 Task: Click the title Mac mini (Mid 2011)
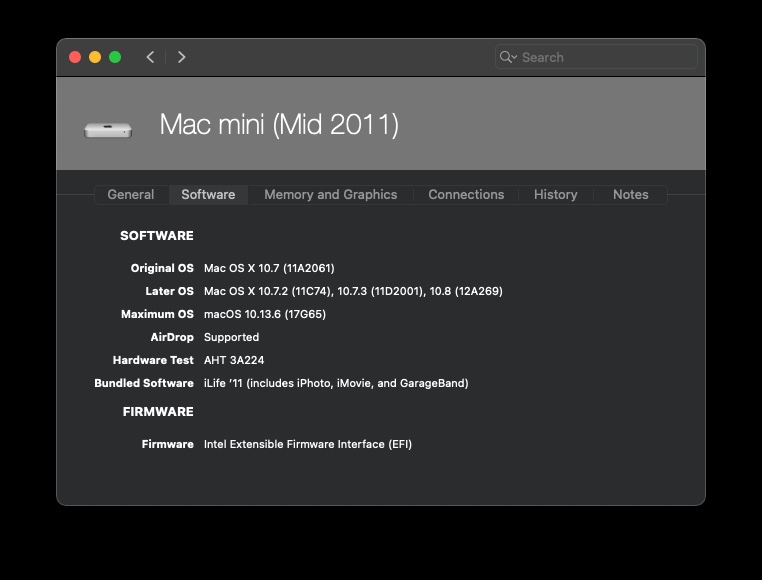click(279, 124)
